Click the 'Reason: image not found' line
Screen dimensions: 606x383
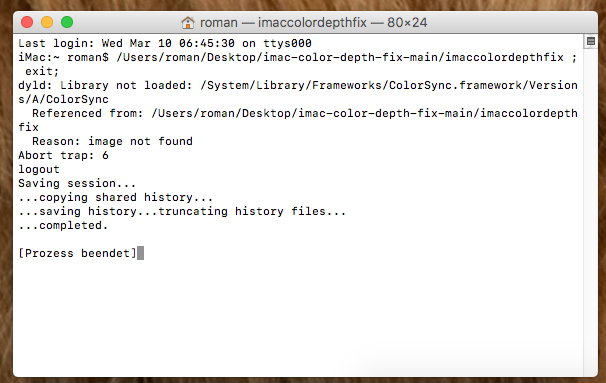[x=112, y=141]
